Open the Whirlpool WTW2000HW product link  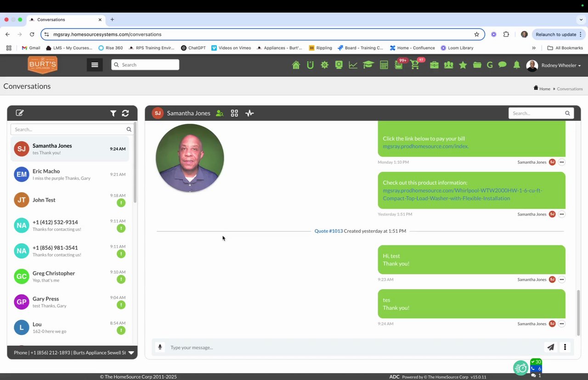click(x=462, y=194)
